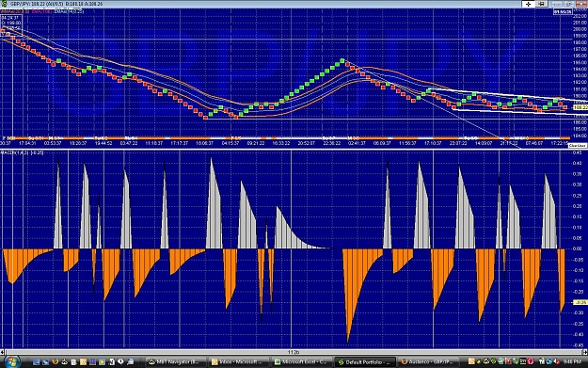
Task: Select the Default Portfolio taskbar window
Action: [x=364, y=362]
